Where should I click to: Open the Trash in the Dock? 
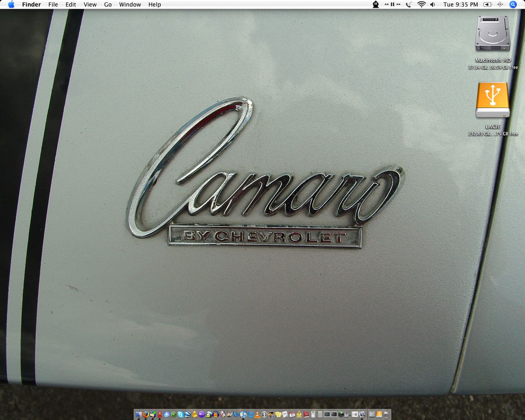tap(386, 414)
